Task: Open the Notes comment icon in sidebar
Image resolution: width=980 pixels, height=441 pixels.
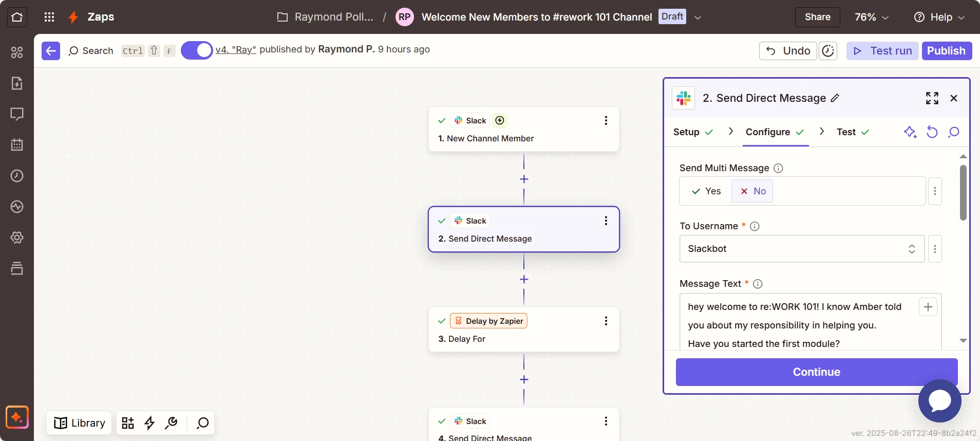Action: tap(17, 114)
